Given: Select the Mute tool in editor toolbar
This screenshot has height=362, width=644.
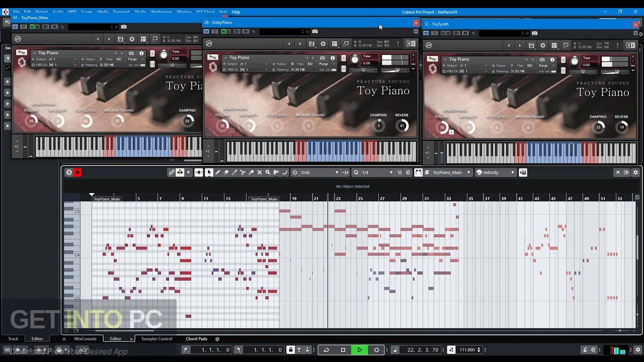Looking at the screenshot, I should (260, 172).
